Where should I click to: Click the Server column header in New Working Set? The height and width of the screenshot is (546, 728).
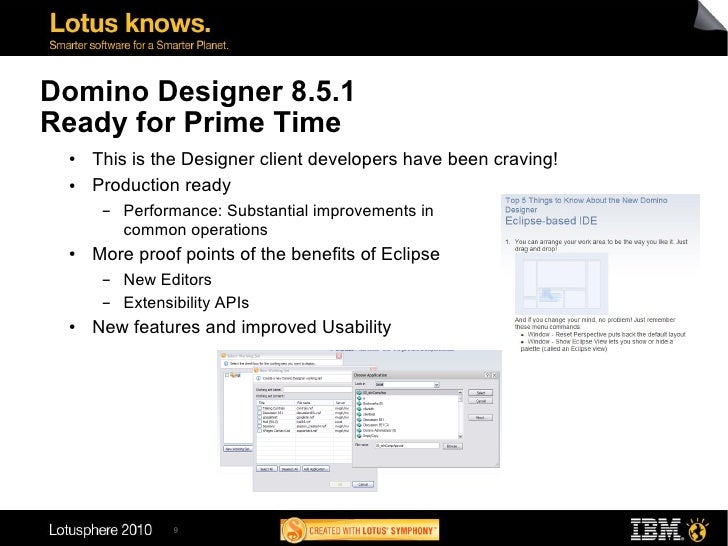(343, 403)
